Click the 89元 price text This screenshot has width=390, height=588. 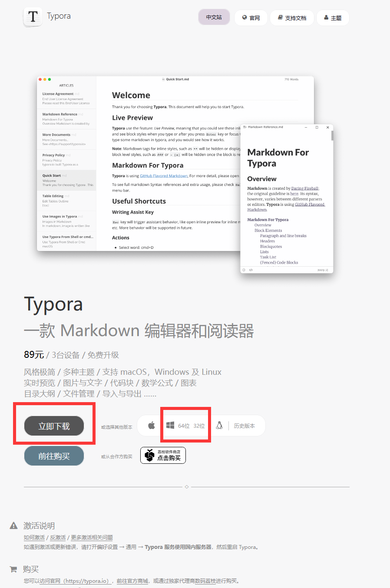click(x=34, y=355)
